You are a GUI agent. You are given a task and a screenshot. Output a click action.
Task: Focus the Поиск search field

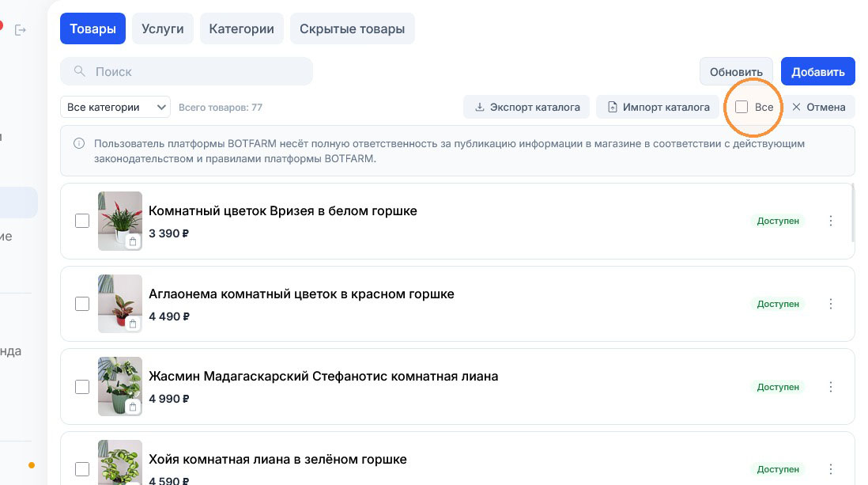187,71
